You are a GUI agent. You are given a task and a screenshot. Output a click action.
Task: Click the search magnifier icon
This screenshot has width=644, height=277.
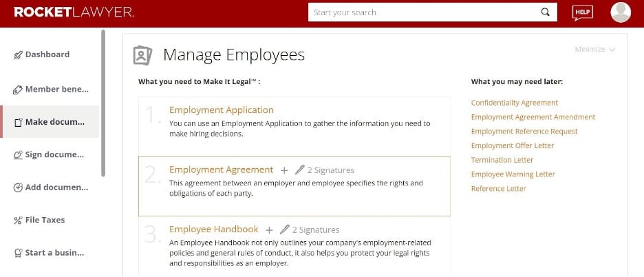click(545, 12)
